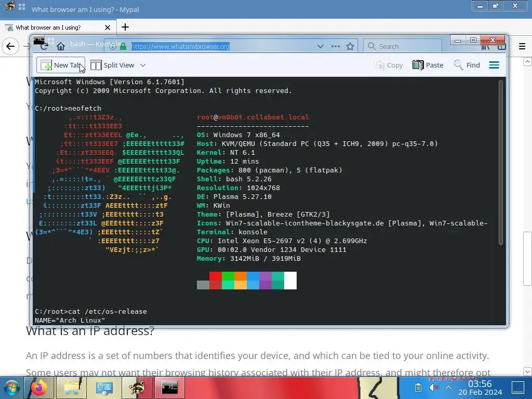
Task: Open file explorer from taskbar
Action: 72,388
